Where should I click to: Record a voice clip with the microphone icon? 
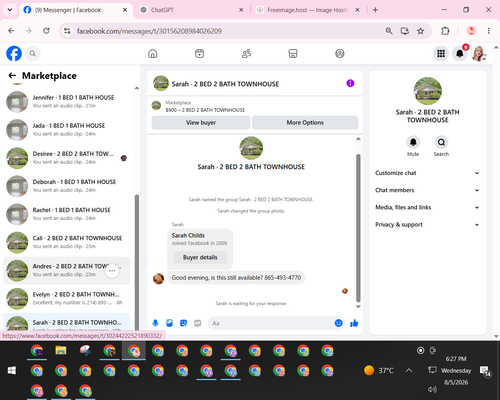coord(155,323)
